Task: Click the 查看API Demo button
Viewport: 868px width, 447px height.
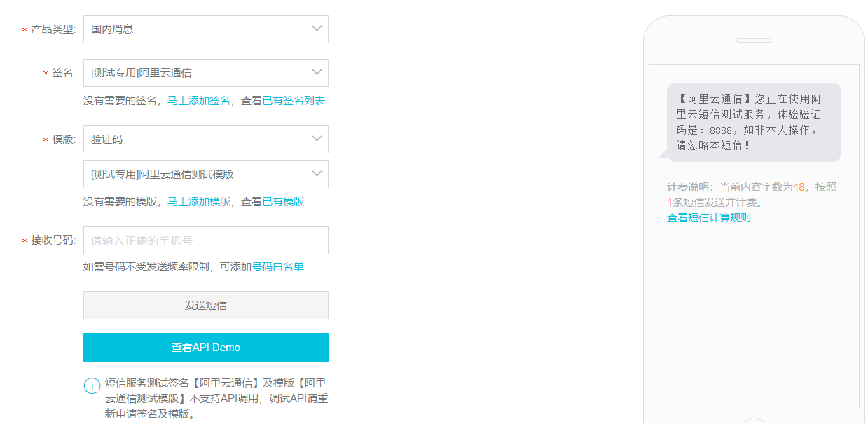Action: click(x=205, y=348)
